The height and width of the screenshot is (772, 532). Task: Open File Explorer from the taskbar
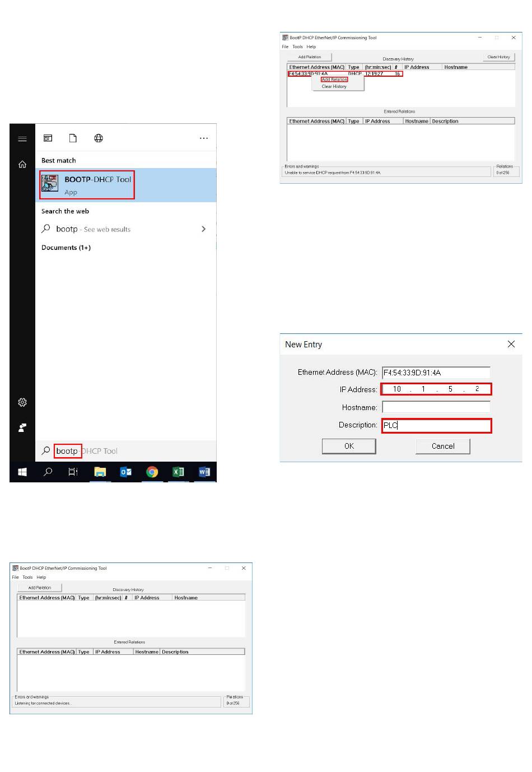pos(100,472)
